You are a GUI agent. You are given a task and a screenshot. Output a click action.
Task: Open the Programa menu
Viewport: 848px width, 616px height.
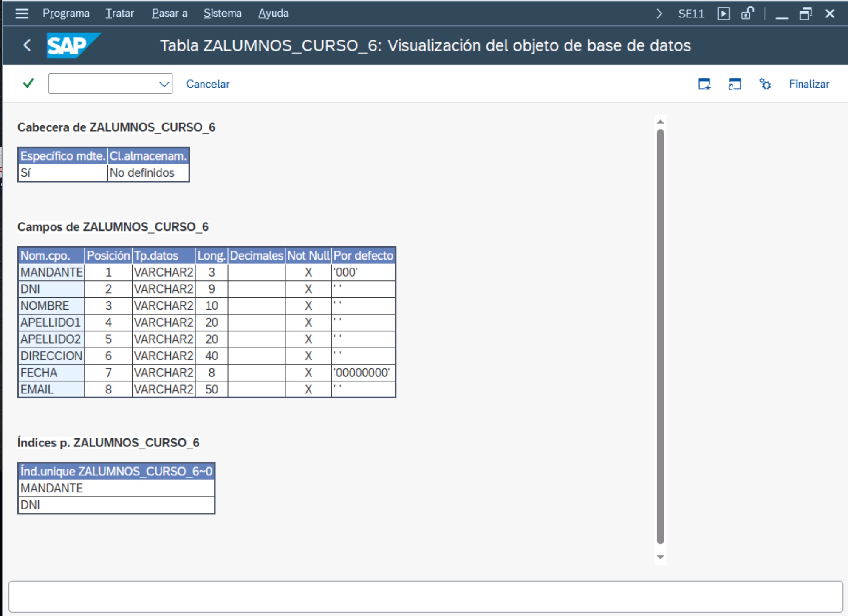pos(66,14)
